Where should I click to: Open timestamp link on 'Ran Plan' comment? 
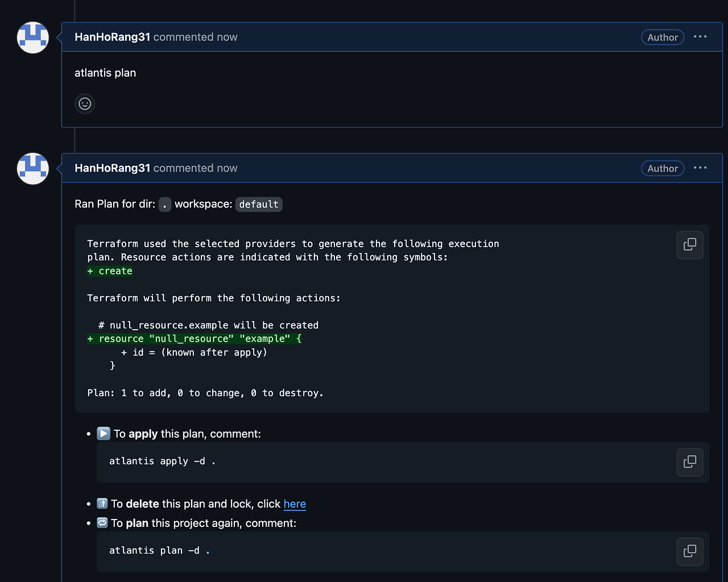click(227, 168)
